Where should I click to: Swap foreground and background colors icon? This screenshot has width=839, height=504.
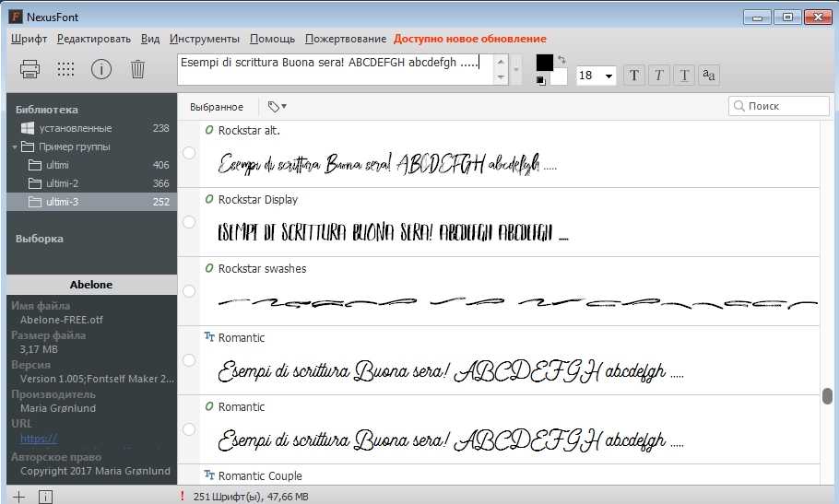561,59
